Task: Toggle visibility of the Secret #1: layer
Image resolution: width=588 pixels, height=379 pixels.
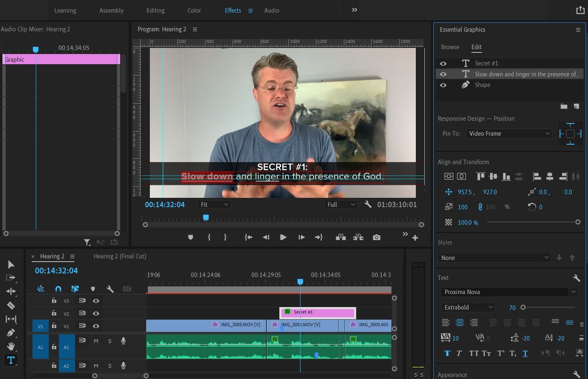Action: click(x=443, y=63)
